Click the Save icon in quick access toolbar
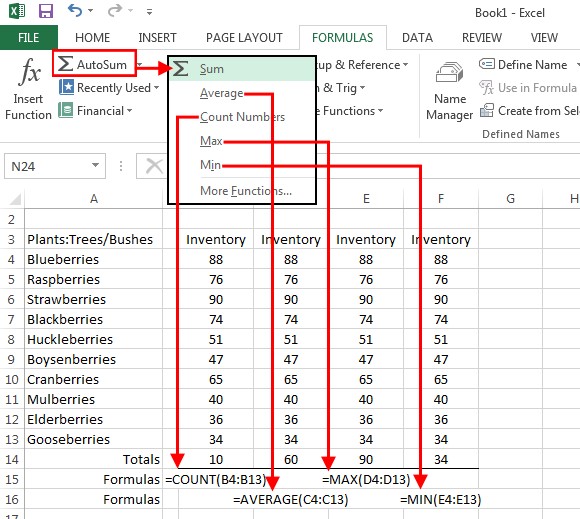The width and height of the screenshot is (580, 519). coord(46,11)
